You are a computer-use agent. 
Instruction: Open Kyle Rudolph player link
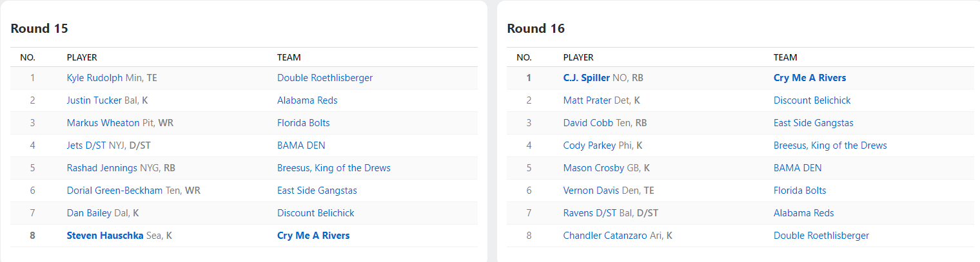tap(94, 78)
